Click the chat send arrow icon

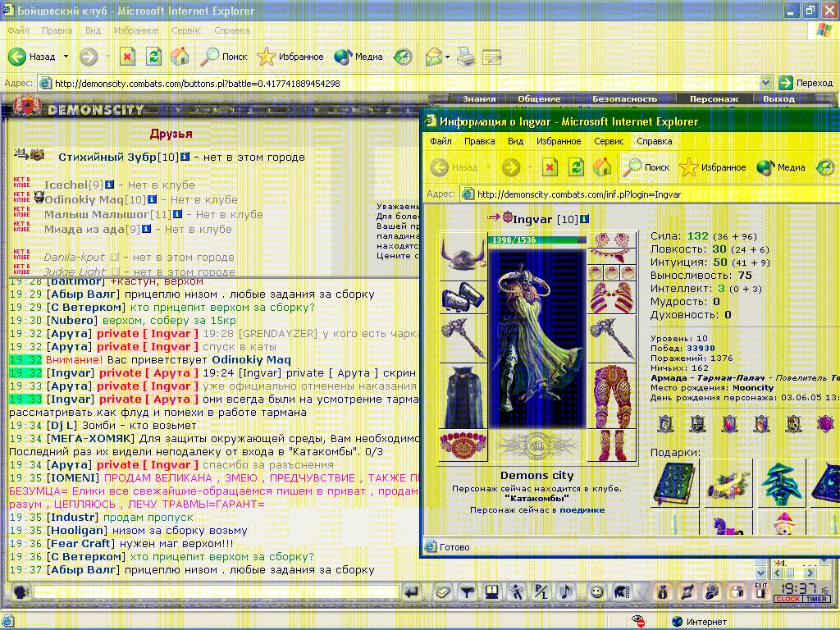pos(412,592)
